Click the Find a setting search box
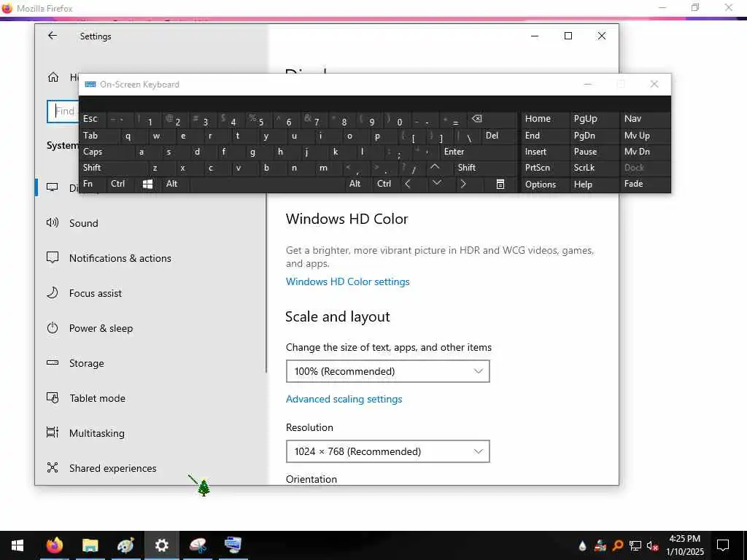Image resolution: width=747 pixels, height=560 pixels. tap(63, 112)
